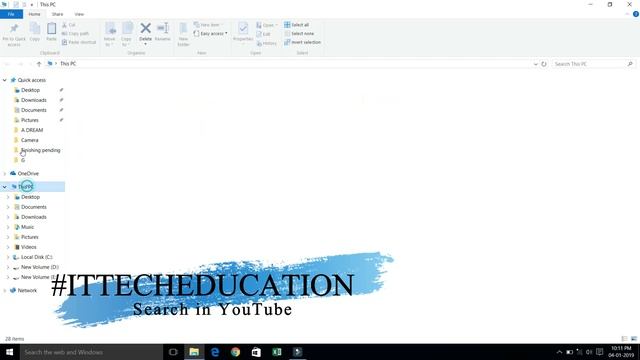Expand Documents under This PC
This screenshot has height=360, width=640.
[x=8, y=207]
